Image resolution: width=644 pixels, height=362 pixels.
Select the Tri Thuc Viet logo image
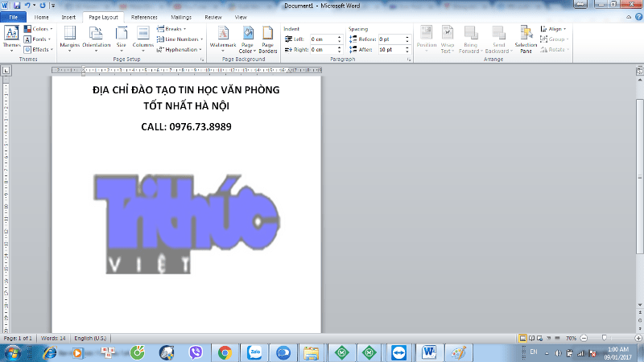187,224
